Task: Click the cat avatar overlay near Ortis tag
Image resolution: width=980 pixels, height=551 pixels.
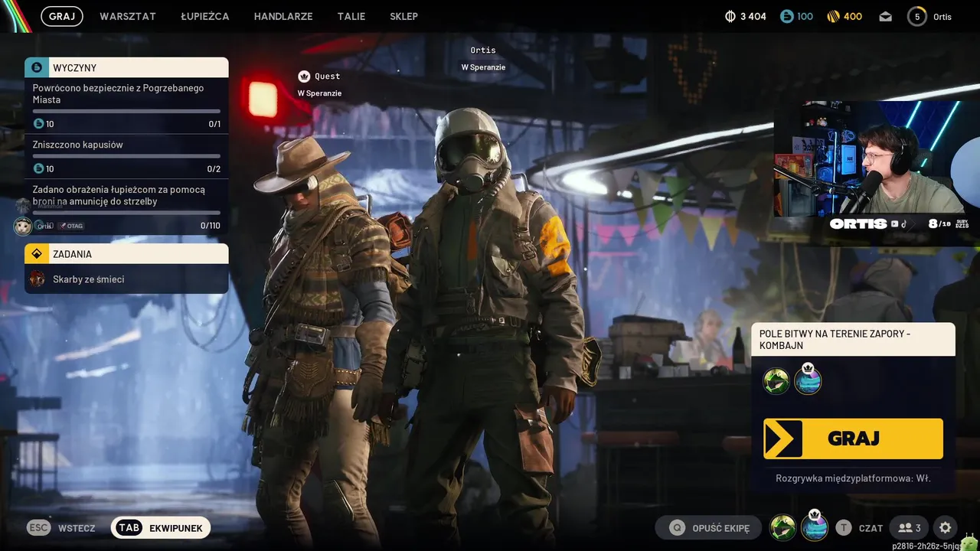Action: pos(22,226)
